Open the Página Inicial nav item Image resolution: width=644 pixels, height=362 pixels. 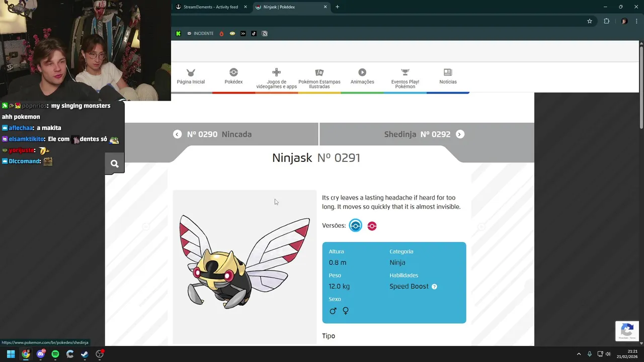pos(191,77)
